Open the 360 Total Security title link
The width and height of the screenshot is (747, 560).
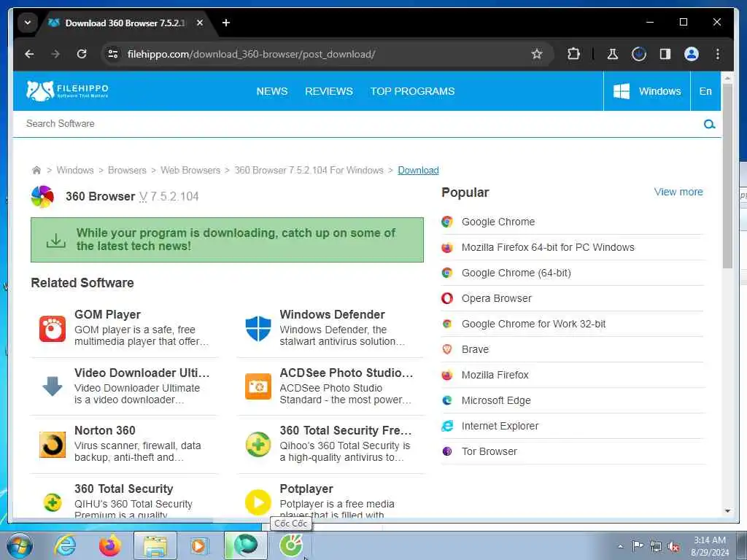coord(123,489)
